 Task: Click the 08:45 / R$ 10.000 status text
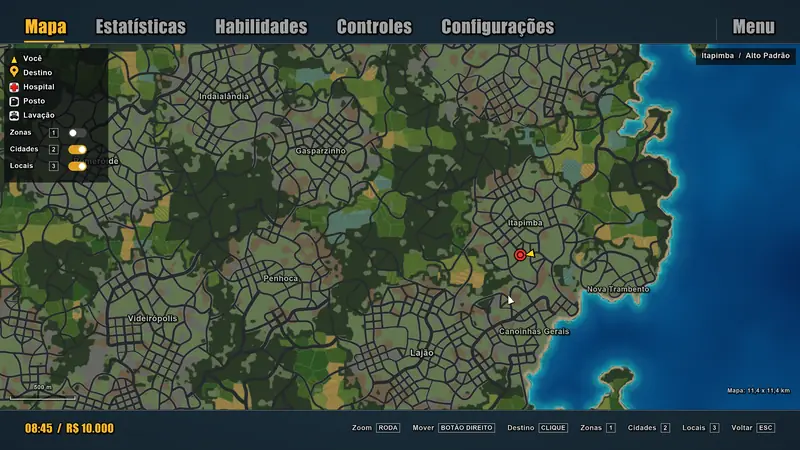(x=69, y=428)
